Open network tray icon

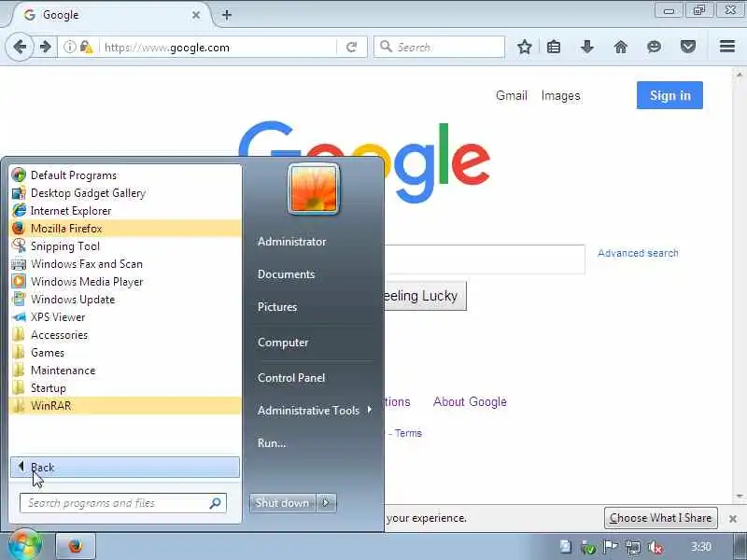coord(633,547)
